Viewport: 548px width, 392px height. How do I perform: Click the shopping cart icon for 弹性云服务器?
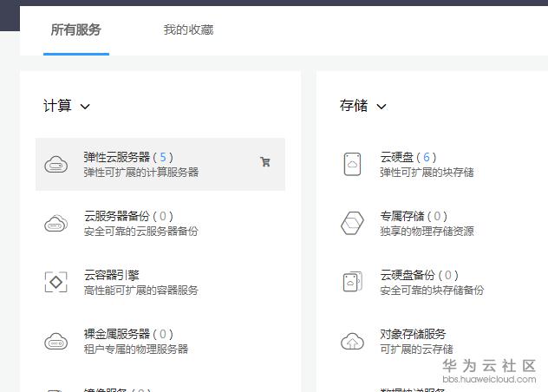click(x=265, y=161)
